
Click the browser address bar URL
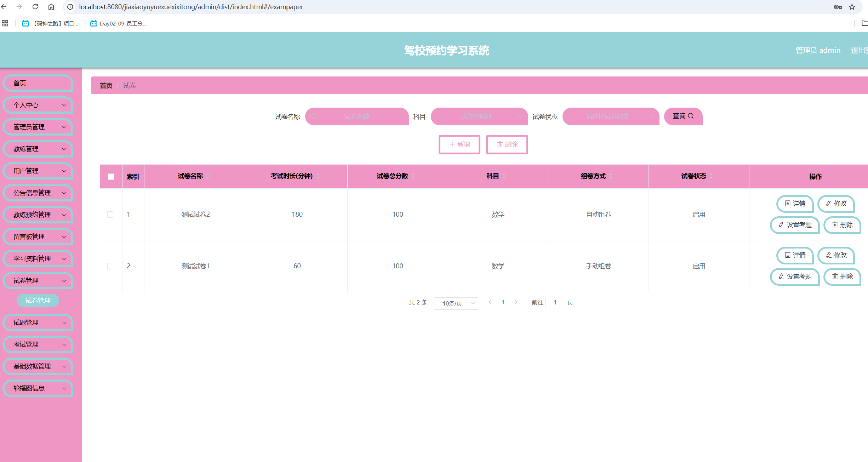click(191, 7)
